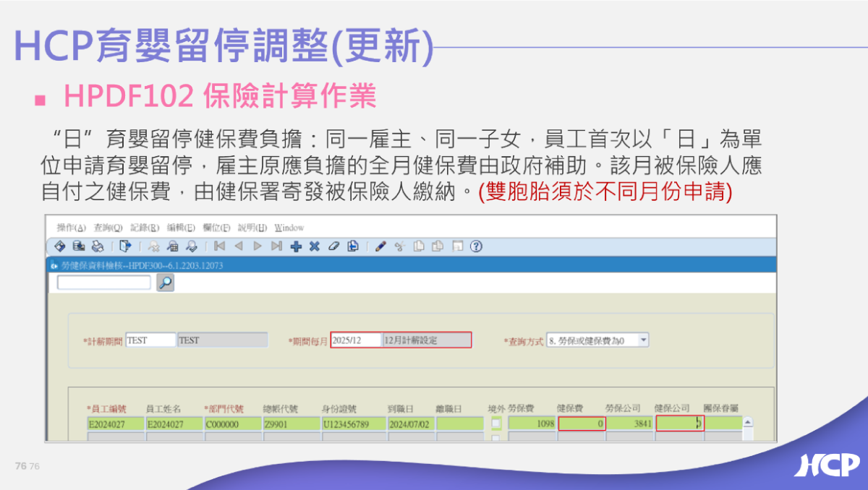Click the 勞保費 cell showing 1098
This screenshot has width=868, height=490.
pyautogui.click(x=532, y=424)
